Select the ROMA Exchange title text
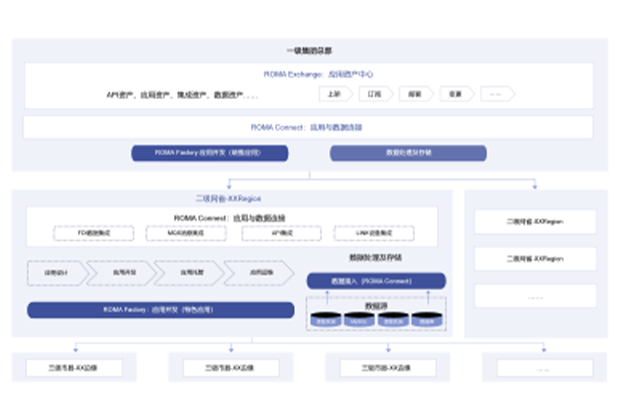620x420 pixels. (x=318, y=74)
